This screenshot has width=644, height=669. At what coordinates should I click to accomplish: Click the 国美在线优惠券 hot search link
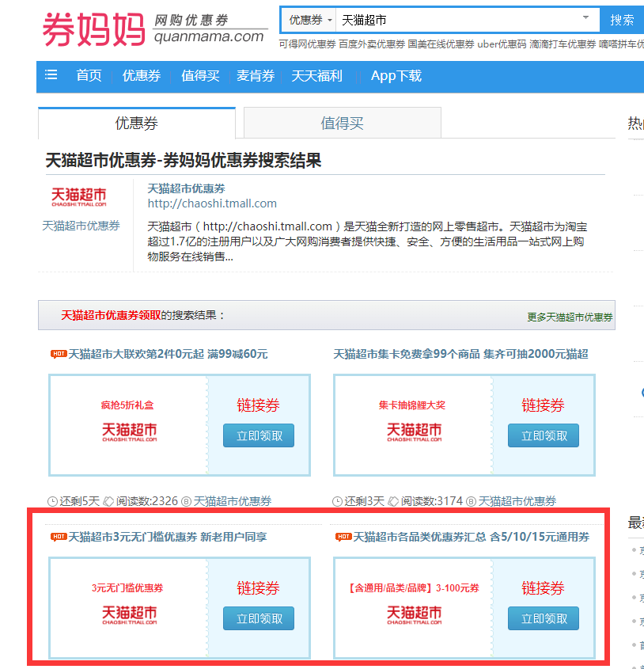coord(441,44)
